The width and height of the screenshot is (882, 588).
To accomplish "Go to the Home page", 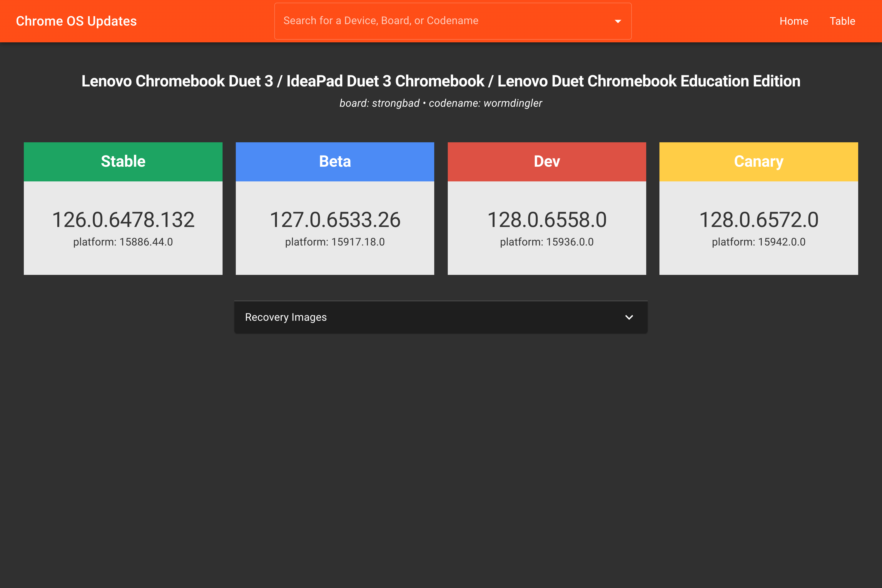I will tap(794, 21).
